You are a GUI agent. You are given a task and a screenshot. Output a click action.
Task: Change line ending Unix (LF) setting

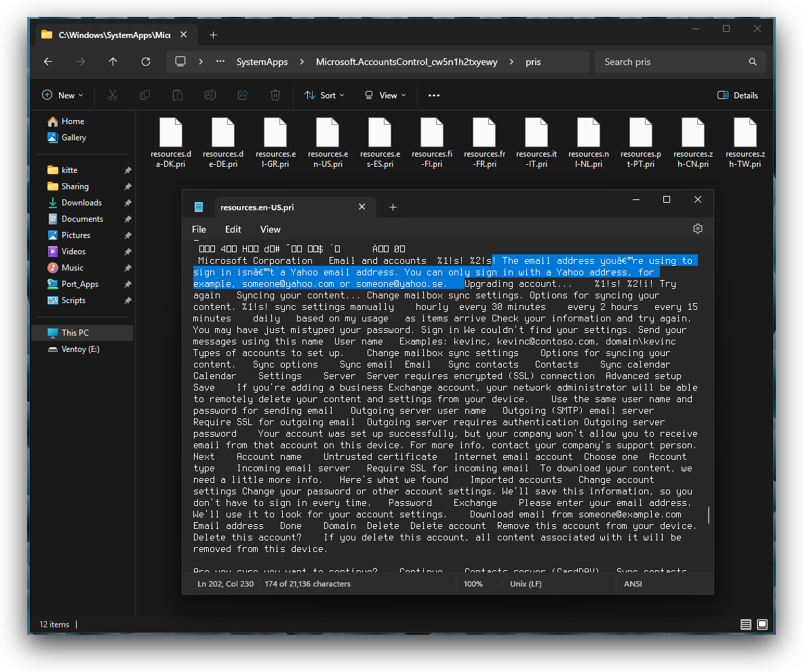coord(526,584)
